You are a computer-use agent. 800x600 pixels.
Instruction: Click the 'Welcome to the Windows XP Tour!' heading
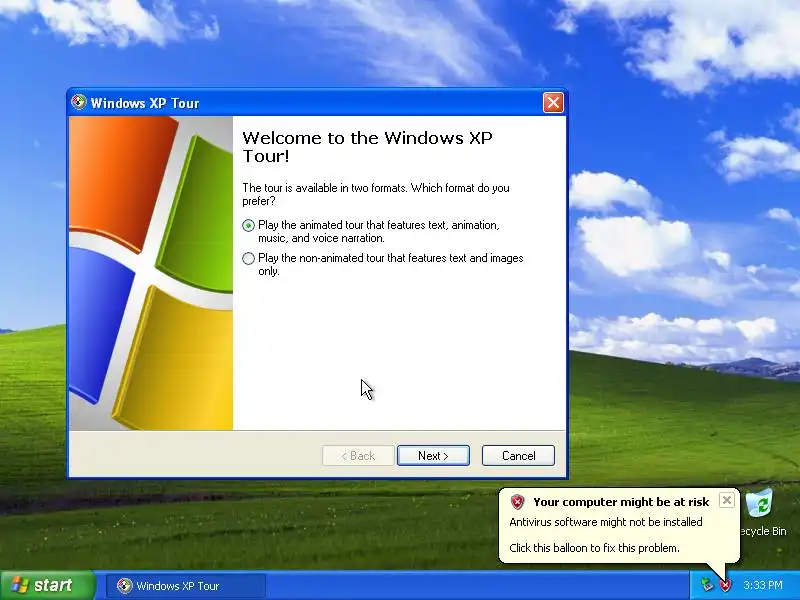point(367,147)
